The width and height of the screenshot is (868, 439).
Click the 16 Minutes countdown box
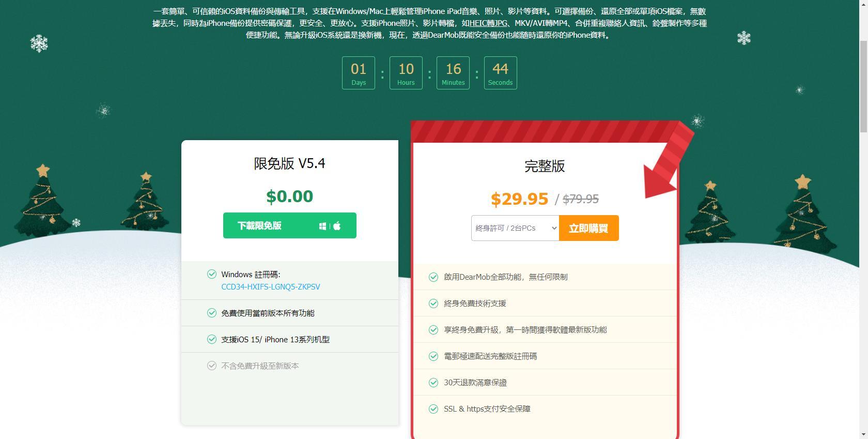click(x=453, y=73)
